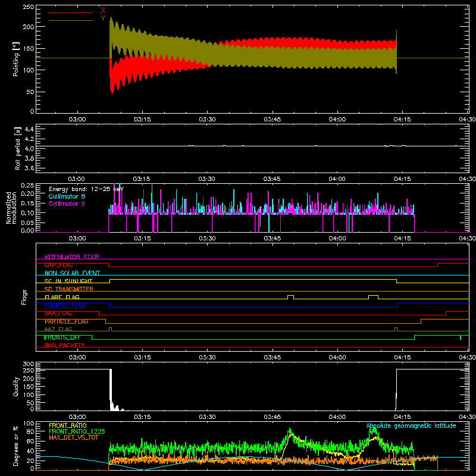Click the SC_IN_SUNLIGHT flag label
Screen dimensions: 476x476
click(x=68, y=281)
